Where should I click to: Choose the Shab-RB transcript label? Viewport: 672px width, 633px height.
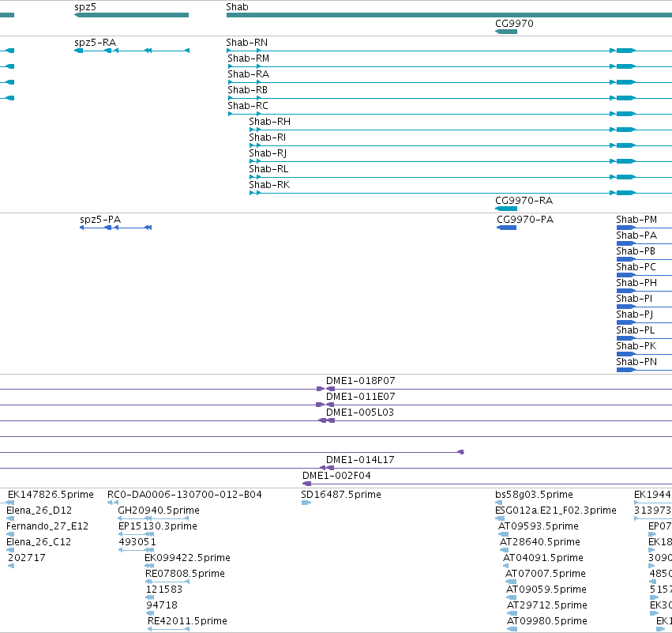(248, 90)
